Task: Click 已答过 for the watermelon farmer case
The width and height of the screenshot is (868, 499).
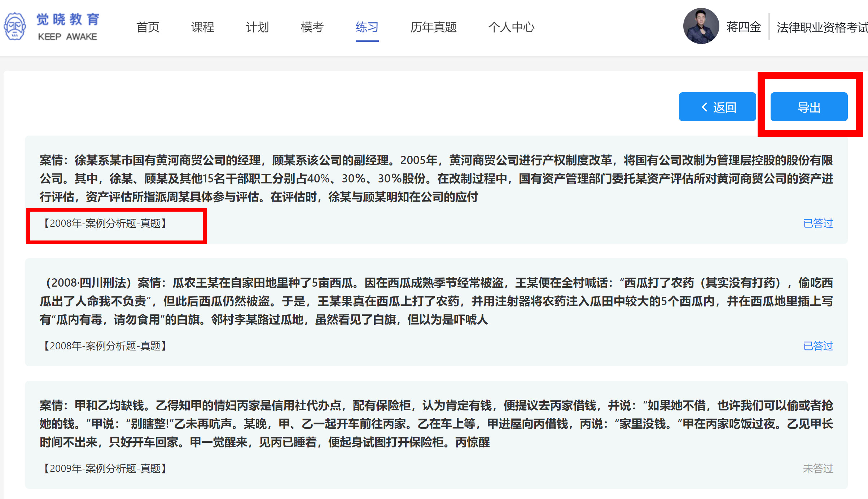Action: (818, 346)
